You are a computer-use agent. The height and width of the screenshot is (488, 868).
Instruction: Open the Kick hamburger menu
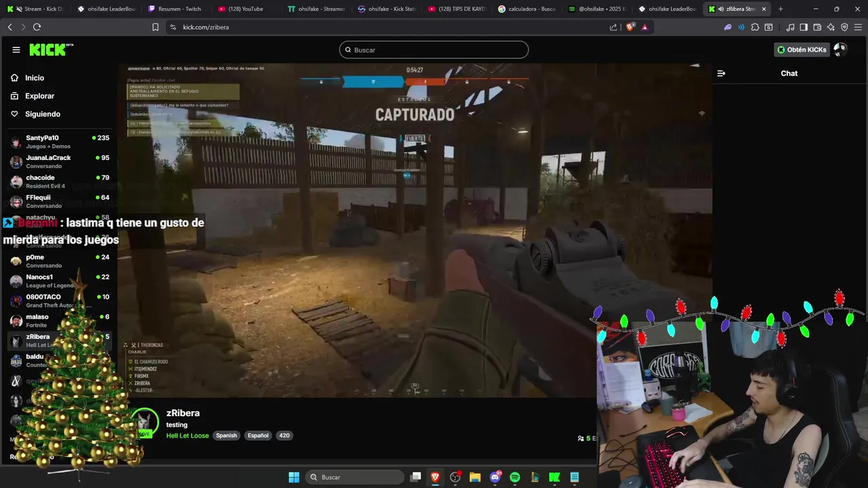tap(16, 49)
